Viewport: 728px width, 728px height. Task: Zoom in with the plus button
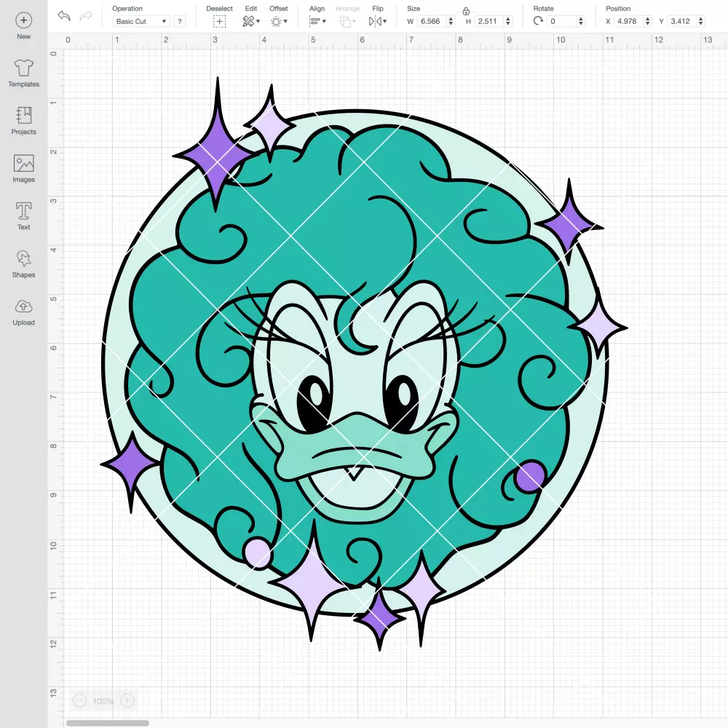tap(127, 700)
